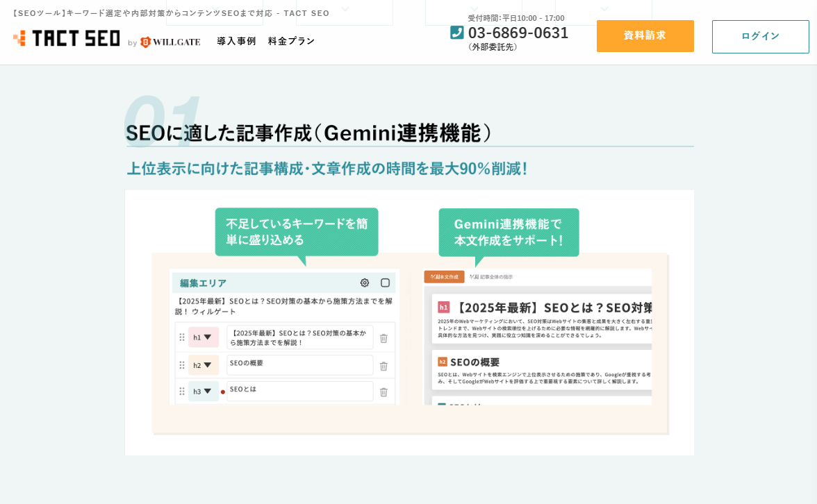Click the drag handle on h1 row

(x=182, y=337)
